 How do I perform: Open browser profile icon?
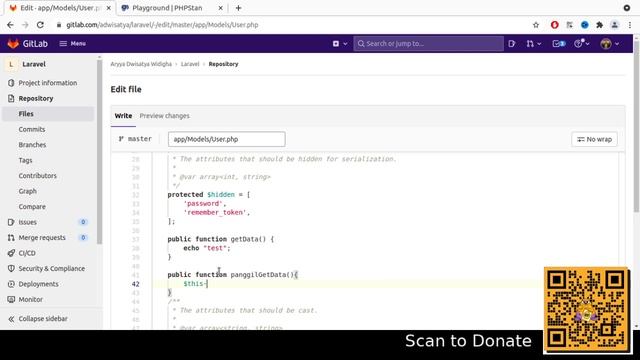point(614,25)
